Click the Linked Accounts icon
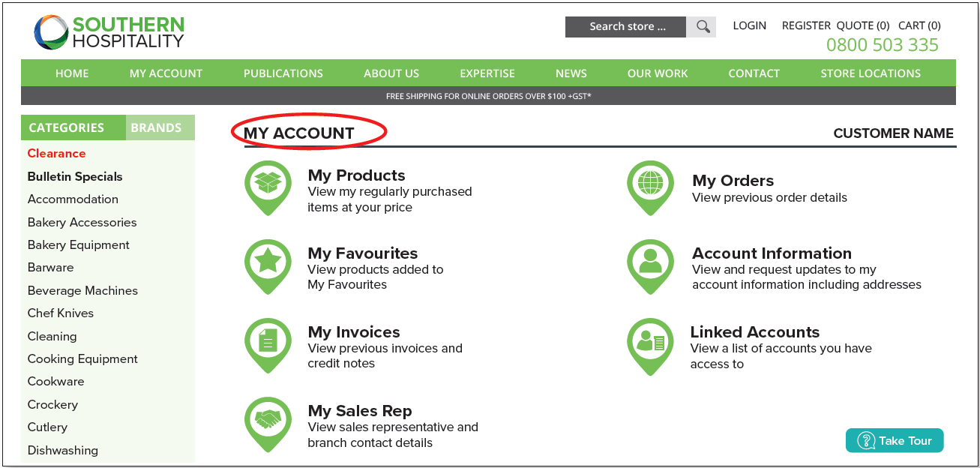This screenshot has width=980, height=468. click(650, 344)
